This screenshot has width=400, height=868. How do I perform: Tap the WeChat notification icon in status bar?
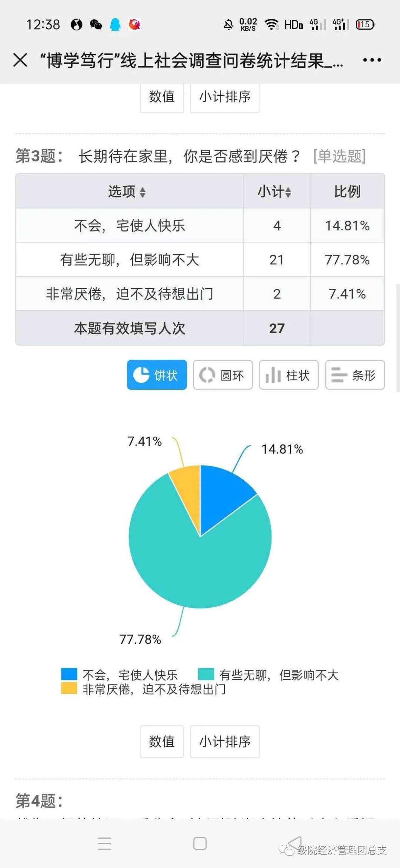coord(96,25)
